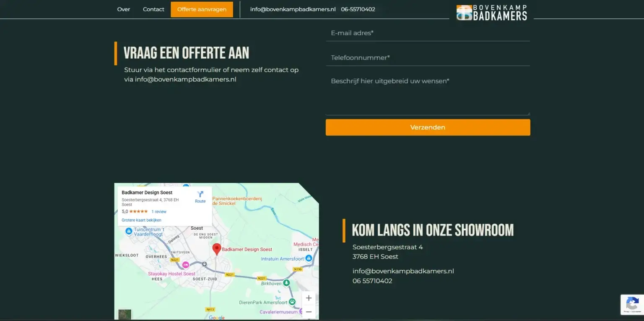The height and width of the screenshot is (321, 644).
Task: Click the Intratuin Amersfoort shop marker
Action: (x=309, y=259)
